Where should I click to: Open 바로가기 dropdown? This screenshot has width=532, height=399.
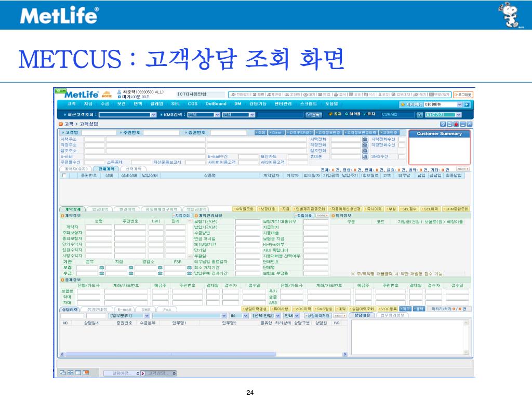point(444,115)
